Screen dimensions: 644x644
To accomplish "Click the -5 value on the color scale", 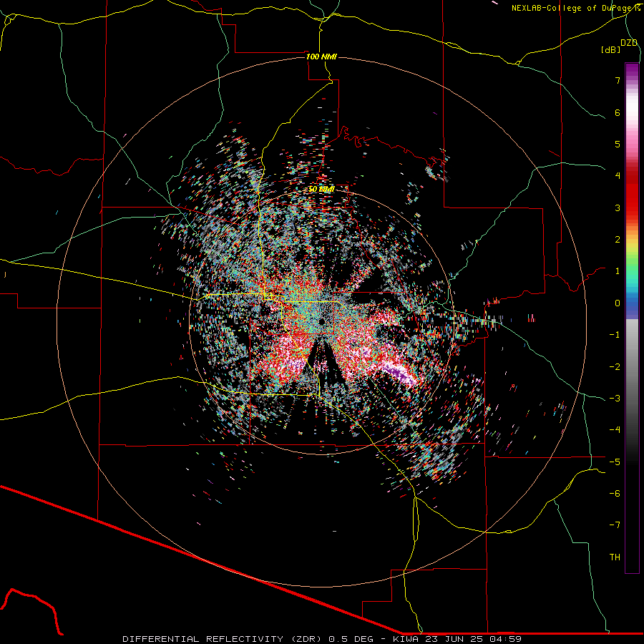I will point(615,462).
